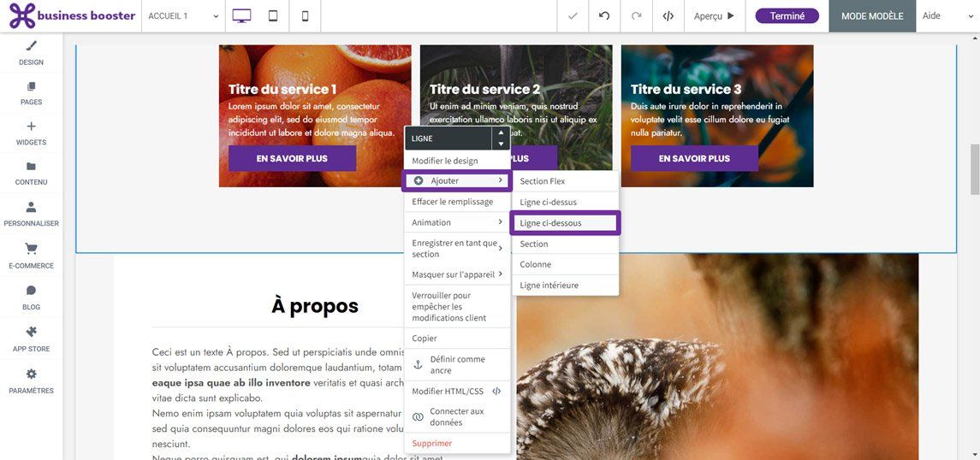Screen dimensions: 980x460
Task: Open developer mode code icon
Action: coord(668,16)
